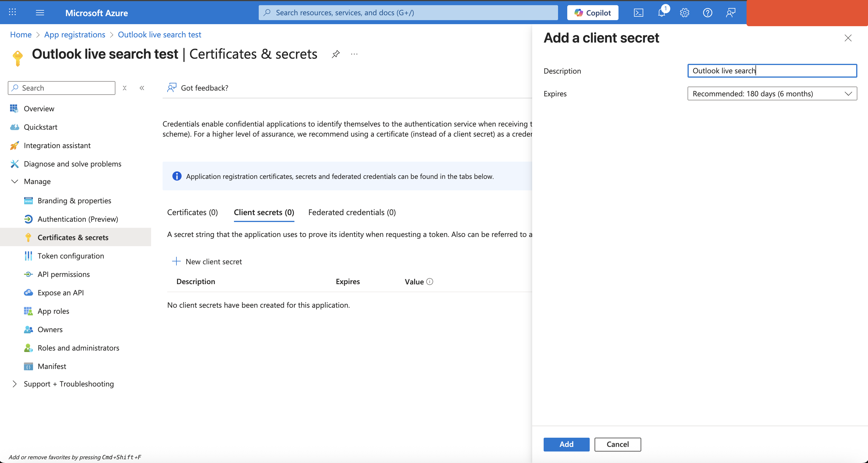This screenshot has width=868, height=463.
Task: Click the Cancel button
Action: [x=617, y=444]
